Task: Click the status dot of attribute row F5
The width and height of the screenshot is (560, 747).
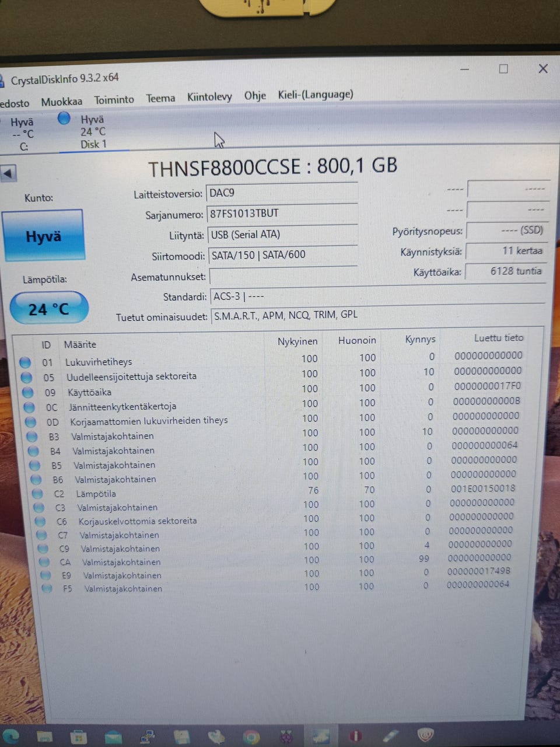Action: [47, 589]
